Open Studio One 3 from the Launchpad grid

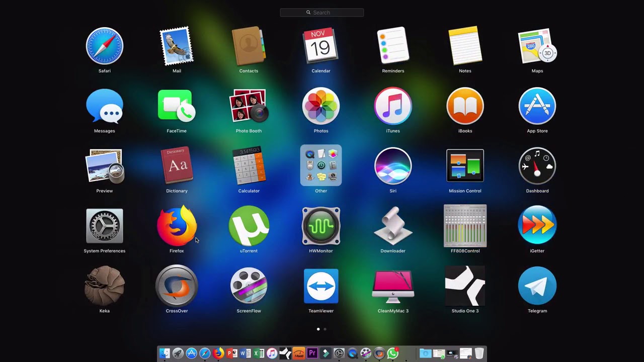[465, 286]
